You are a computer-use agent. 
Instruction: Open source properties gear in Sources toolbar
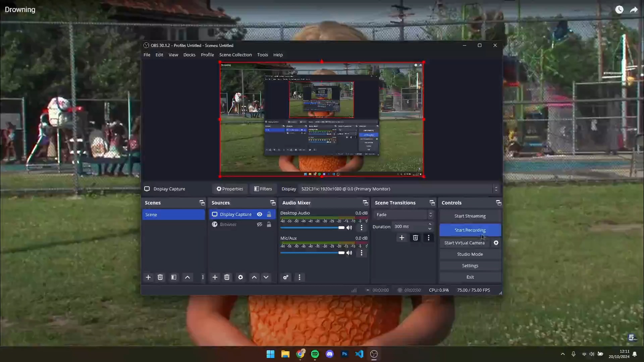pos(240,277)
